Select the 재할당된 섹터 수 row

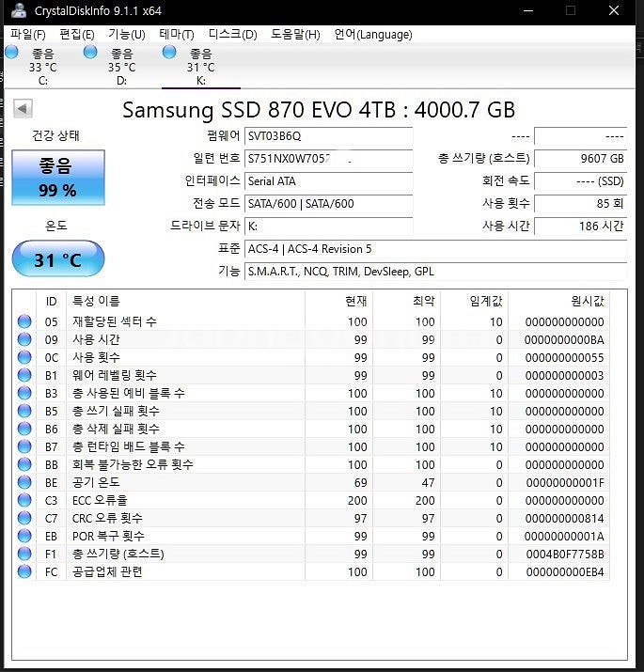click(311, 321)
